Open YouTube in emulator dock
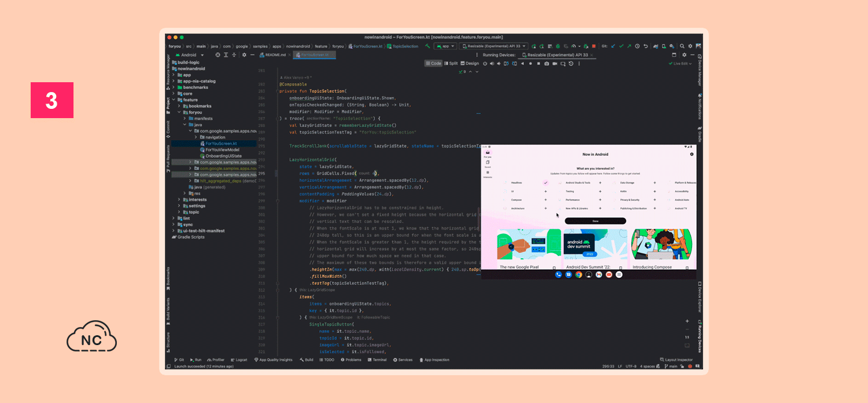 click(x=609, y=274)
